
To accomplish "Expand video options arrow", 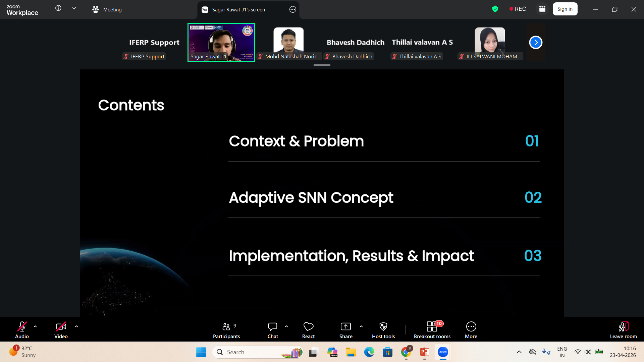I will tap(76, 326).
